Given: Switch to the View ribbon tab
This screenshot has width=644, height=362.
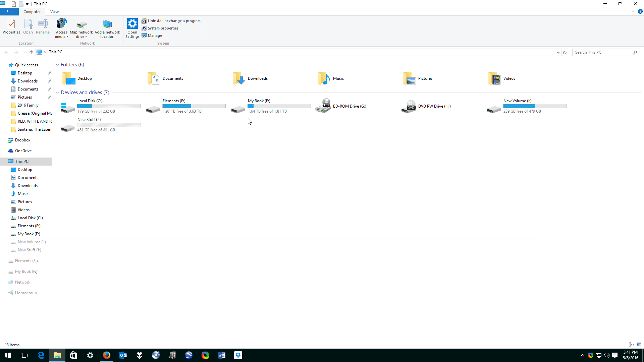Looking at the screenshot, I should (x=54, y=11).
